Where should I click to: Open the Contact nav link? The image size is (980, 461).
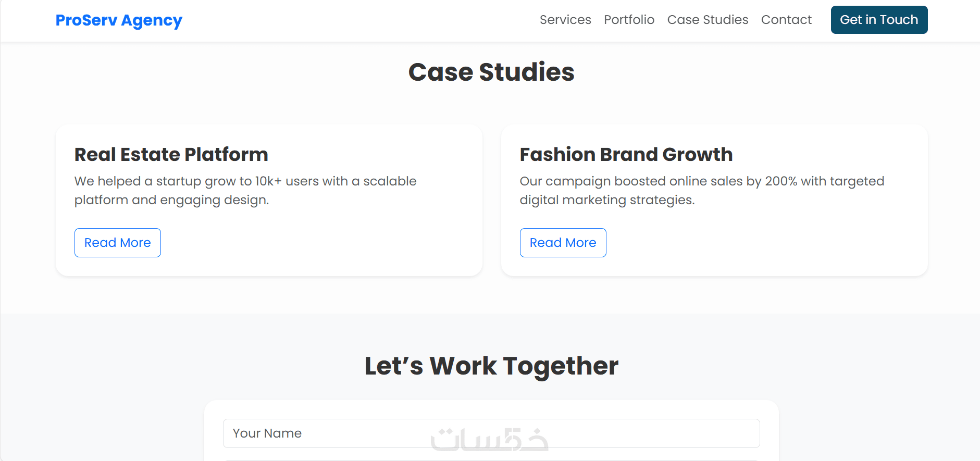tap(786, 20)
